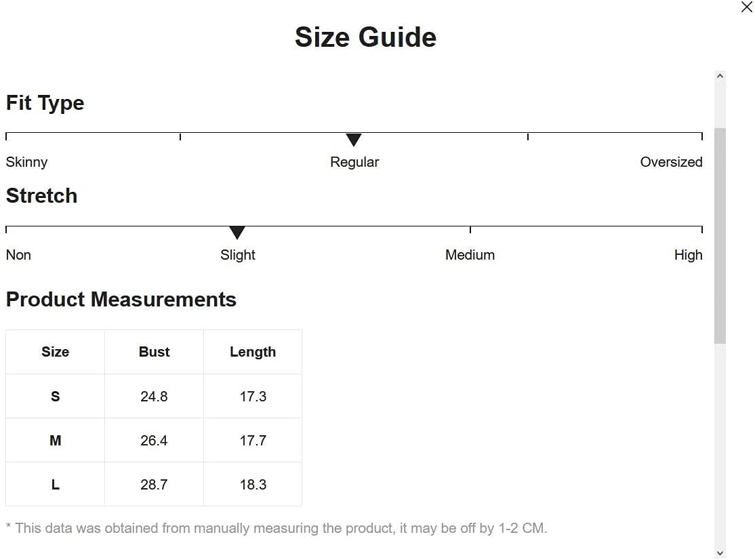This screenshot has height=560, width=755.
Task: Click the Size column header
Action: coord(55,352)
